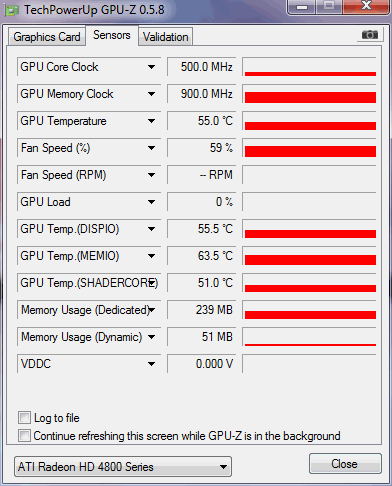The image size is (392, 486).
Task: Open the Memory Usage (Dynamic) dropdown
Action: (x=151, y=337)
